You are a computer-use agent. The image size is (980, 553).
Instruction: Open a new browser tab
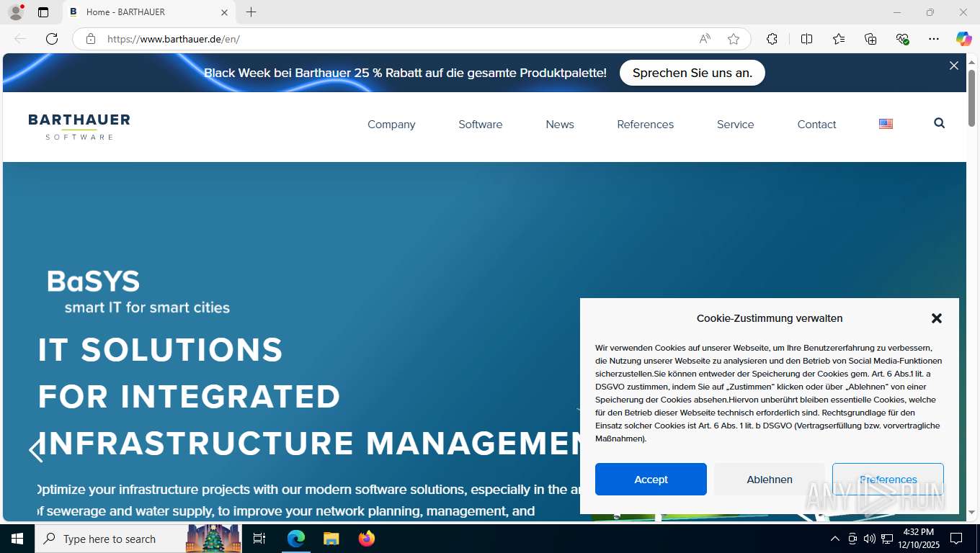(x=251, y=12)
